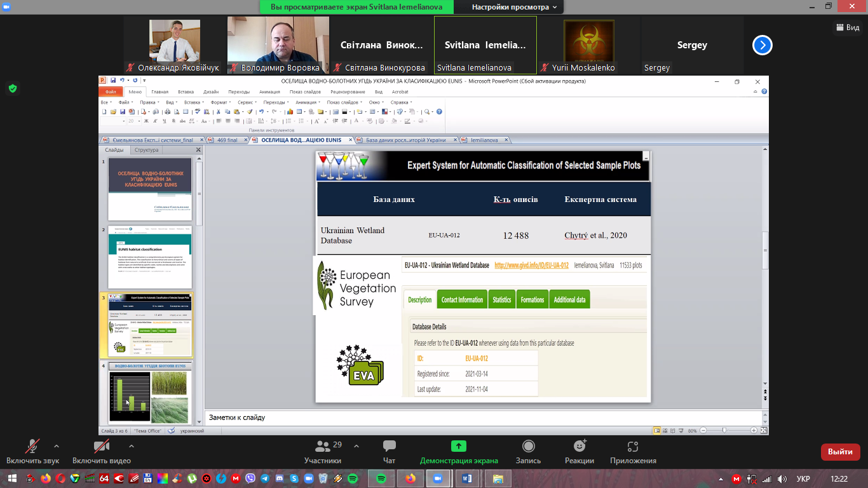The image size is (868, 488).
Task: Unmute microphone with Включить звук
Action: [x=32, y=447]
